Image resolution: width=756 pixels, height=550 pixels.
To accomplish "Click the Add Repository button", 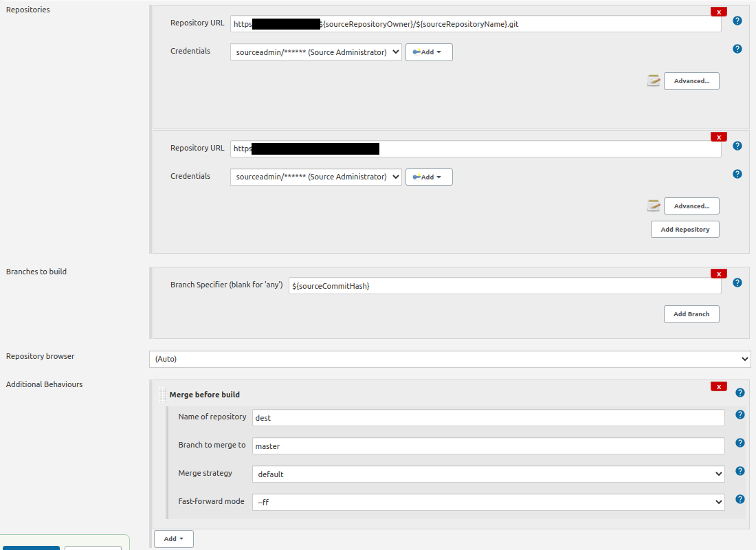I will click(x=685, y=229).
